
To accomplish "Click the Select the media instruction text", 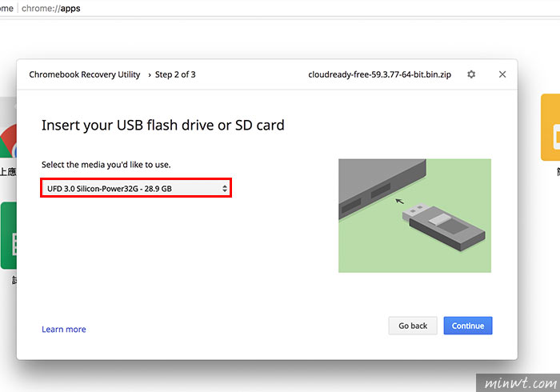I will click(x=106, y=165).
